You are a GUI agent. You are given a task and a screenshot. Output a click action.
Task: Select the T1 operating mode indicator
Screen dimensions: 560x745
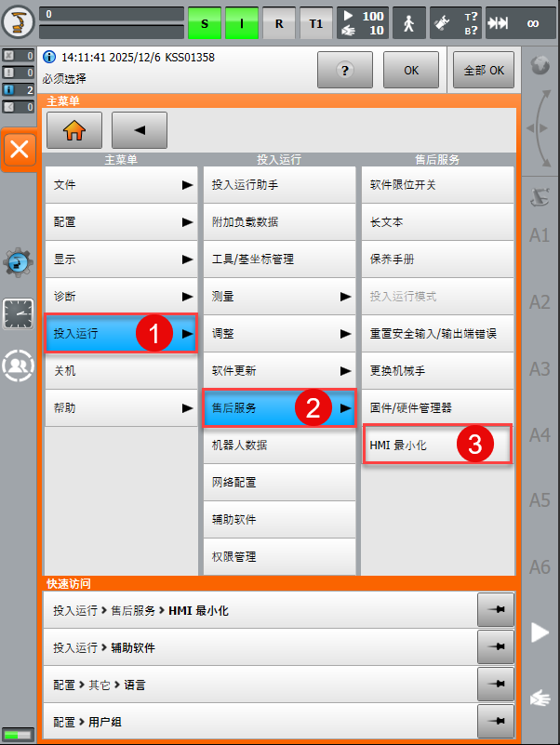(x=315, y=22)
